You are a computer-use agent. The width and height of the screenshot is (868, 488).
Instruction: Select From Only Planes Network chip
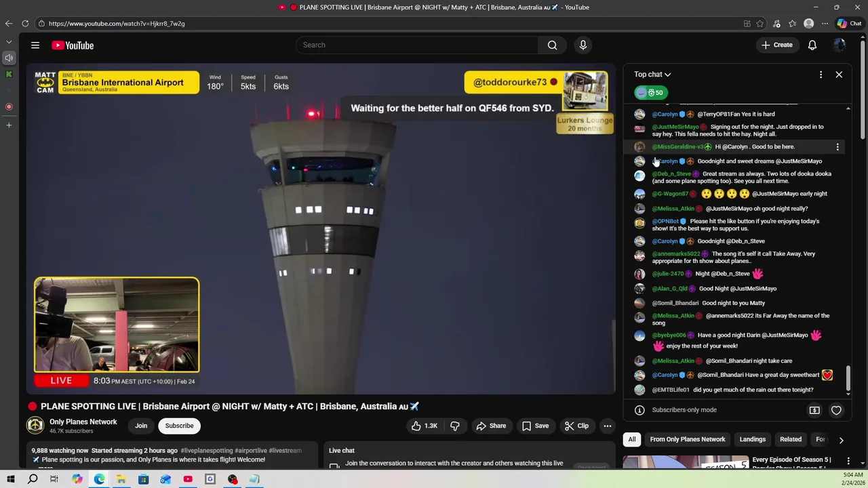688,439
